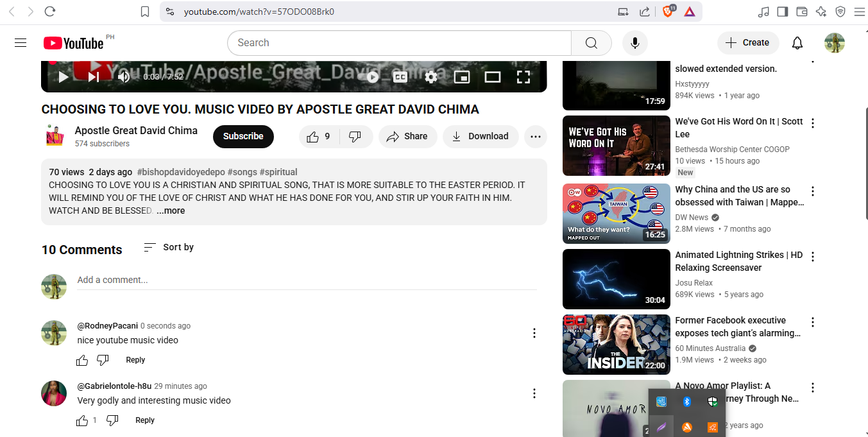Mute the video volume speaker icon
The height and width of the screenshot is (437, 868).
(124, 77)
